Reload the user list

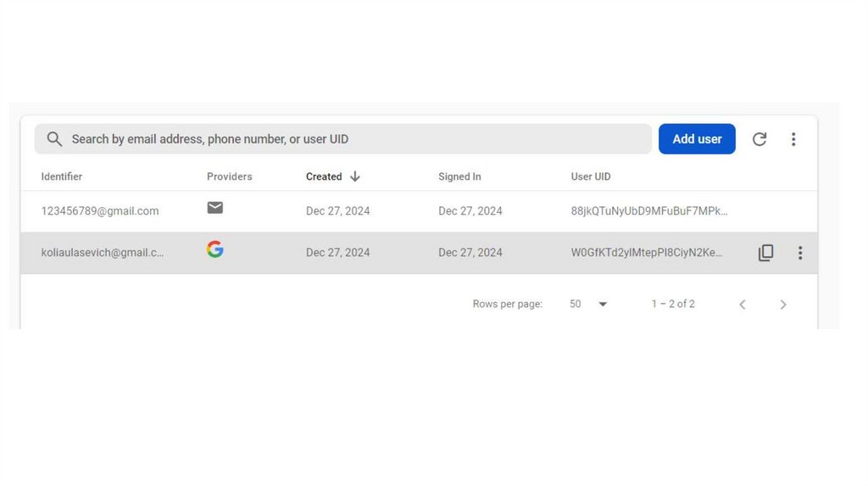click(759, 139)
